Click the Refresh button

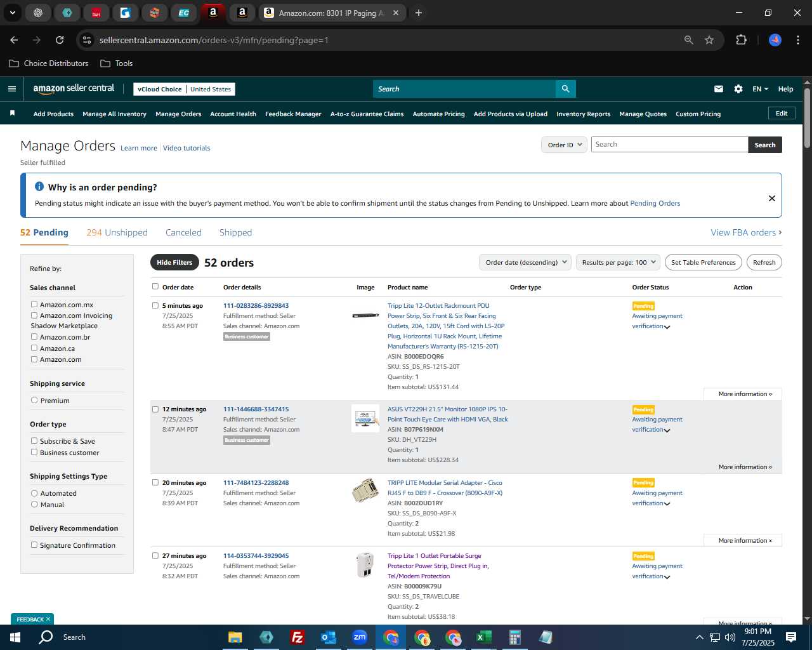click(764, 262)
